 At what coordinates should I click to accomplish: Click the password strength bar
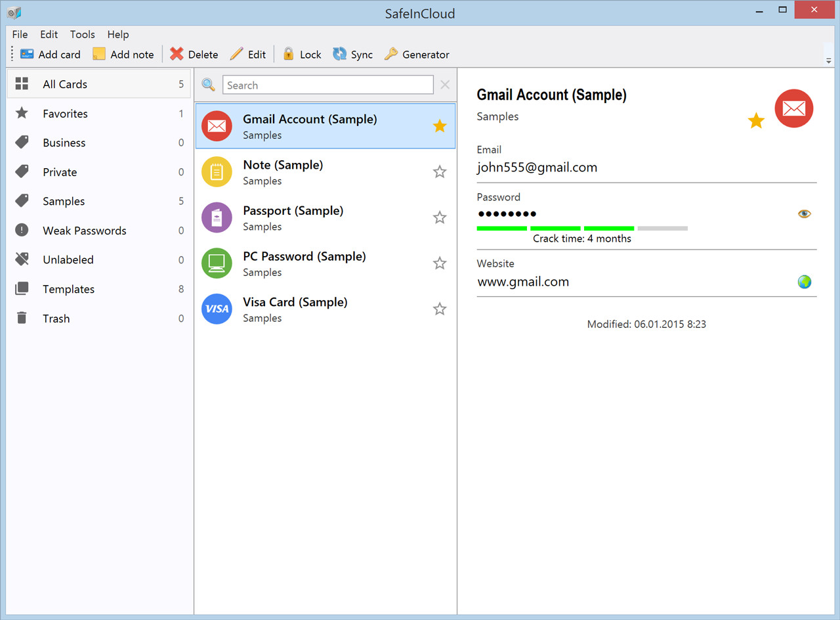[x=582, y=228]
